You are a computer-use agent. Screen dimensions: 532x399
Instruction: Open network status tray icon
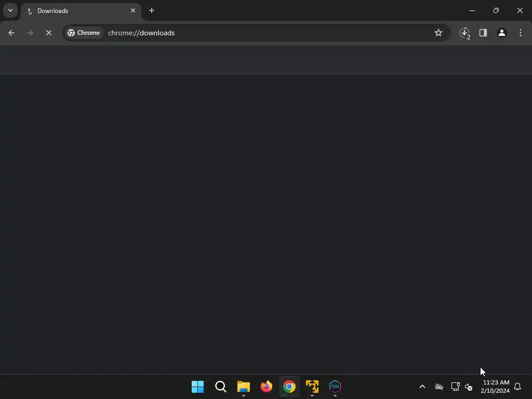click(x=455, y=387)
